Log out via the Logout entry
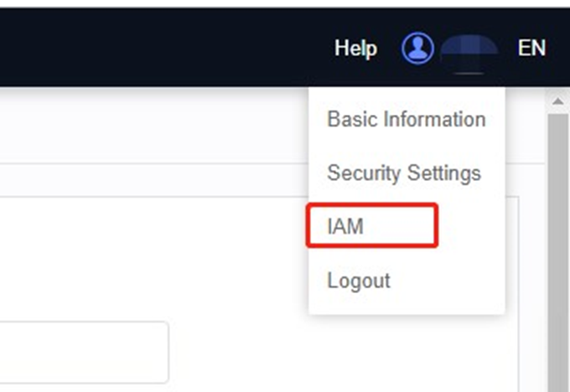Screen dimensions: 570x392 coord(359,280)
